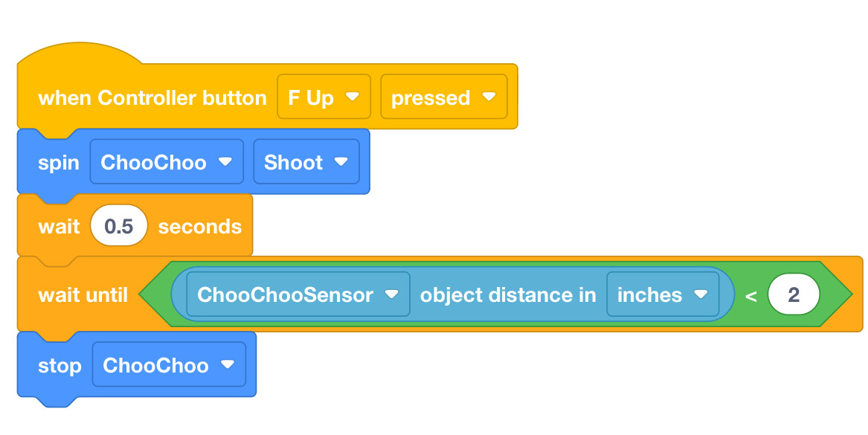868x435 pixels.
Task: Open ChooChoo dropdown in stop block
Action: 169,364
